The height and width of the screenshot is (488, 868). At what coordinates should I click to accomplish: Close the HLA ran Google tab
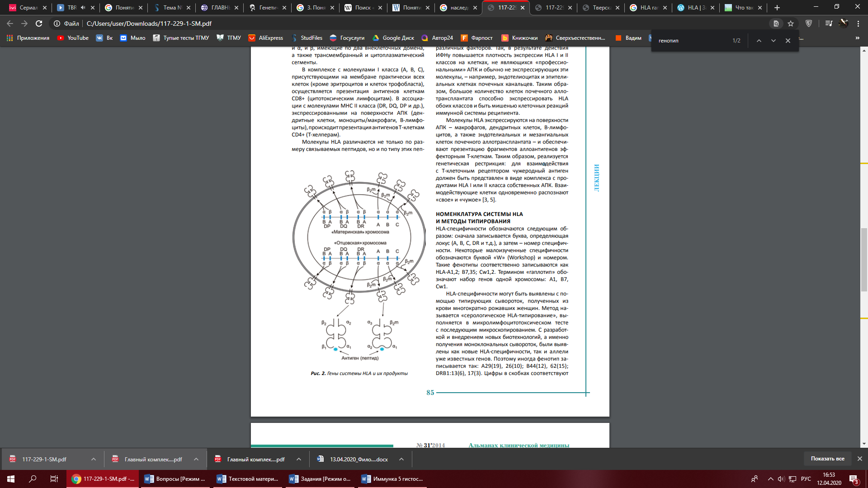665,8
